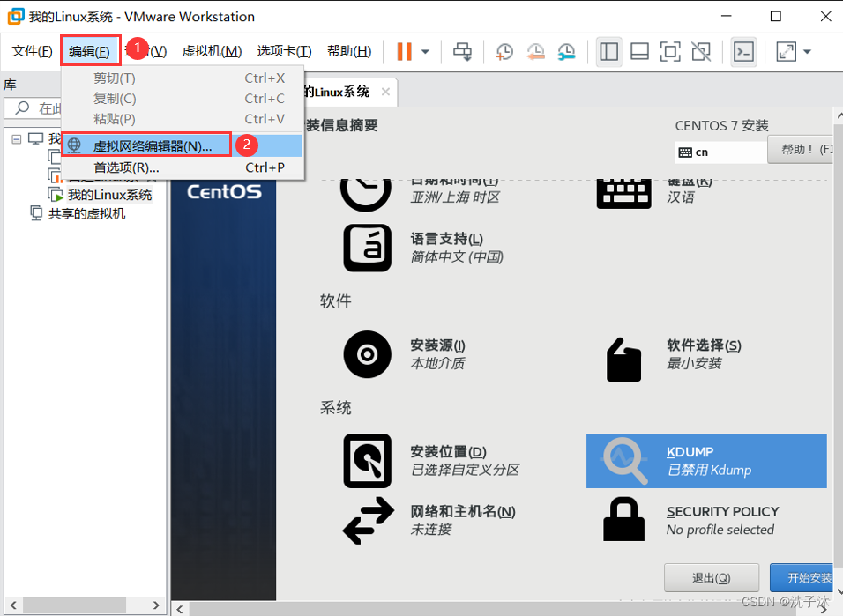Open the keyboard layout settings icon
This screenshot has width=843, height=616.
click(x=623, y=193)
